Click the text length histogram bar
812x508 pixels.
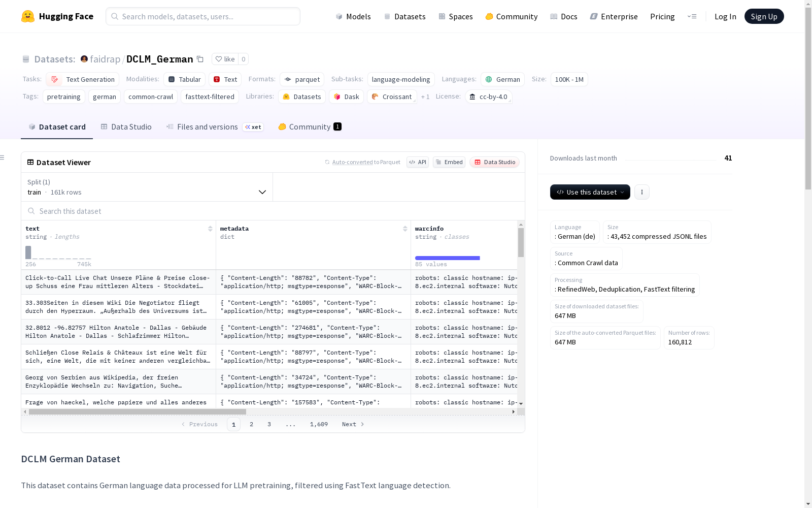28,252
